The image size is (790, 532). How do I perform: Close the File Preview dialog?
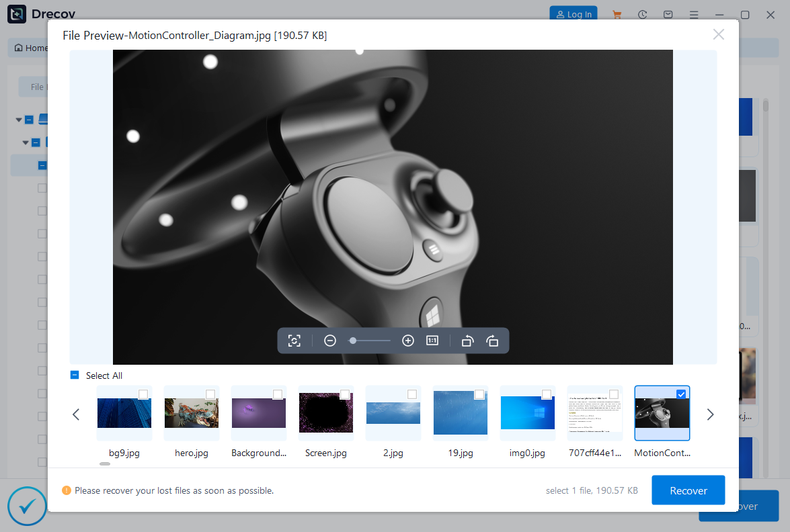(718, 34)
